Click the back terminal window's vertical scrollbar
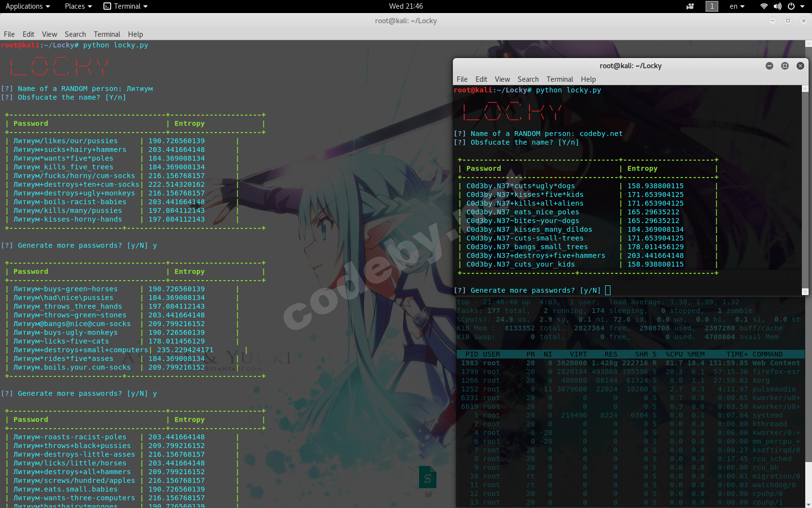Screen dimensions: 812x508 tap(809, 274)
